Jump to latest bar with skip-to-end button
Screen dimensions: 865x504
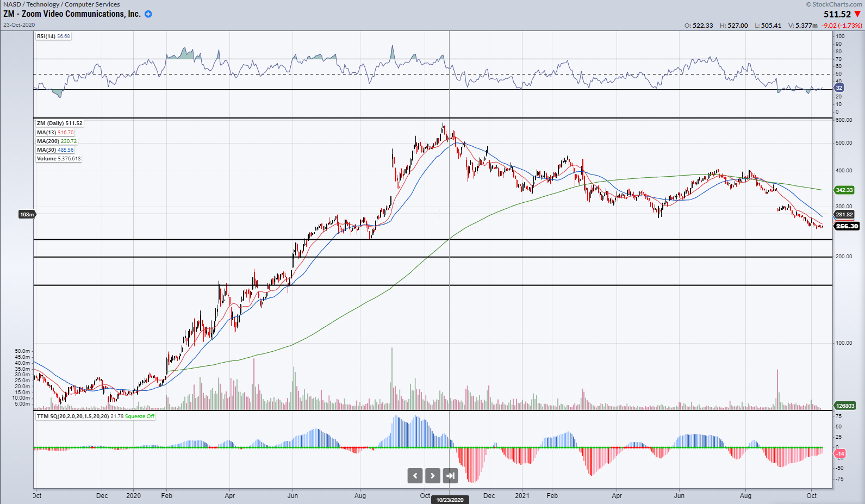450,476
